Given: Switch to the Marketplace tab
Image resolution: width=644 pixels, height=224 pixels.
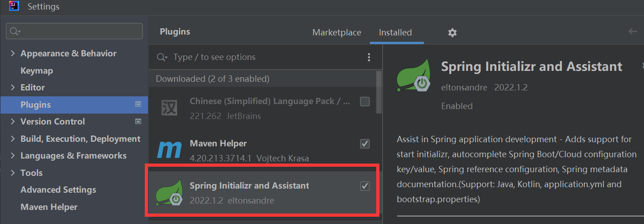Looking at the screenshot, I should tap(337, 33).
